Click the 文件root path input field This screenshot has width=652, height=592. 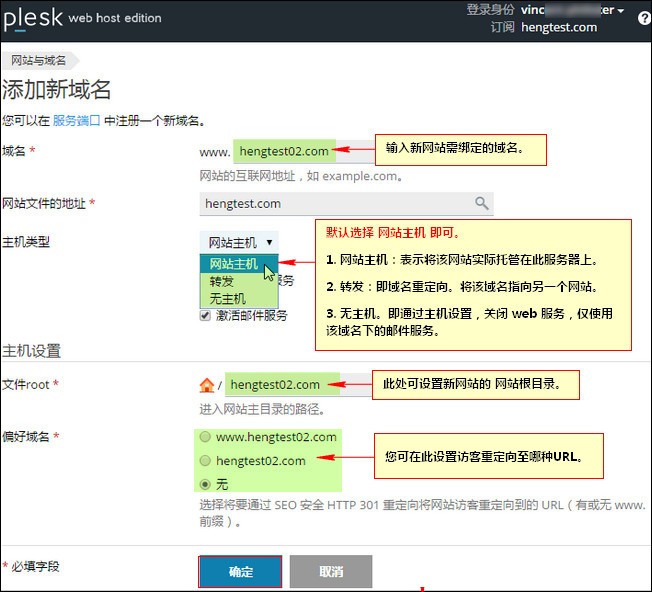click(298, 385)
